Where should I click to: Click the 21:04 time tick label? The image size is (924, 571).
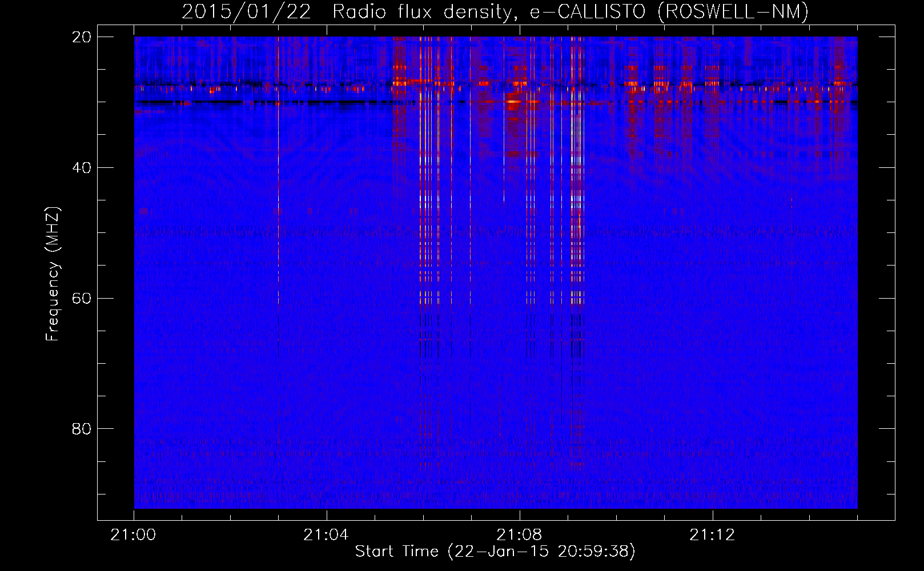coord(326,535)
